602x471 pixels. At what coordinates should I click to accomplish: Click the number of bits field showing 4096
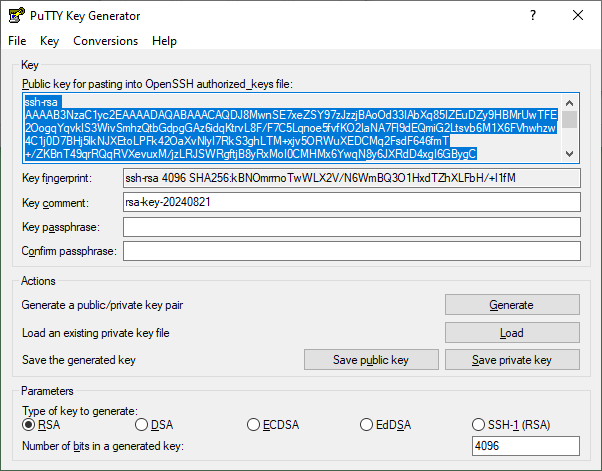(526, 446)
